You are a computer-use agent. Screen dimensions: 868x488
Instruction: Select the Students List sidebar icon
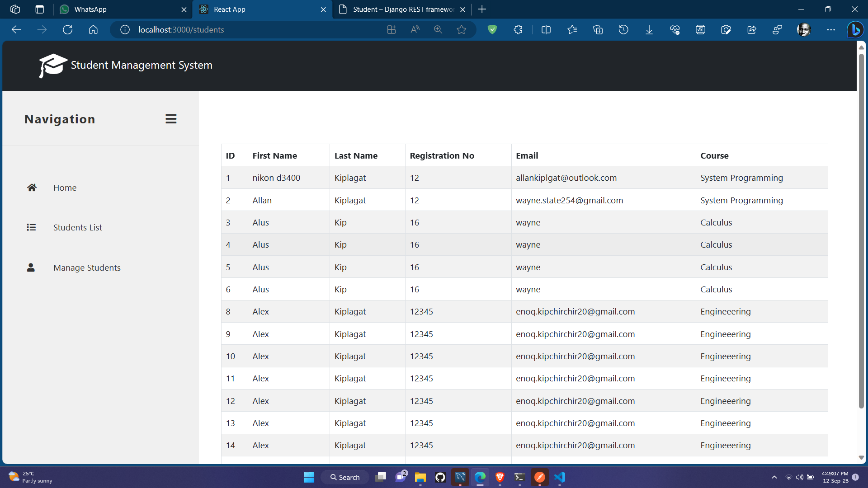coord(31,227)
